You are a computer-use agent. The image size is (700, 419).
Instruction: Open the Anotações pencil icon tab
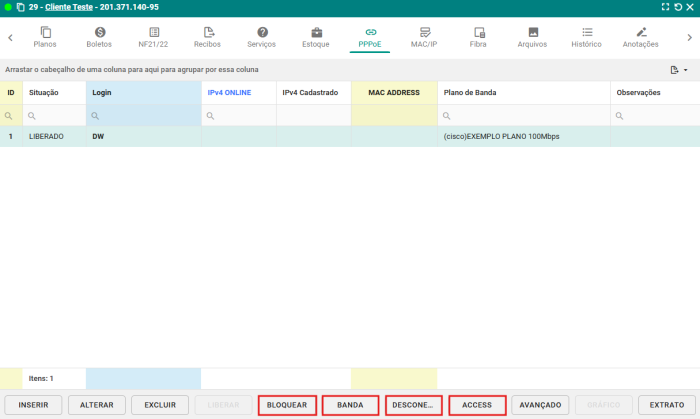[641, 33]
